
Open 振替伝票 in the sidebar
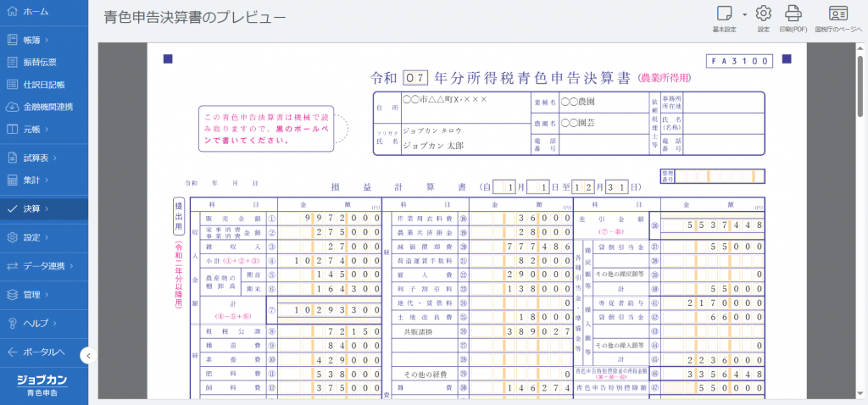[x=40, y=62]
